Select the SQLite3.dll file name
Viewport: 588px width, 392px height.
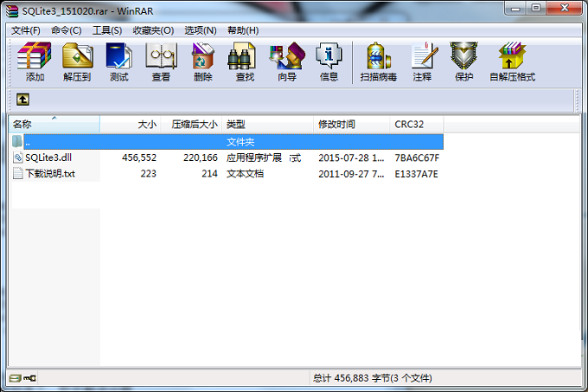[48, 157]
